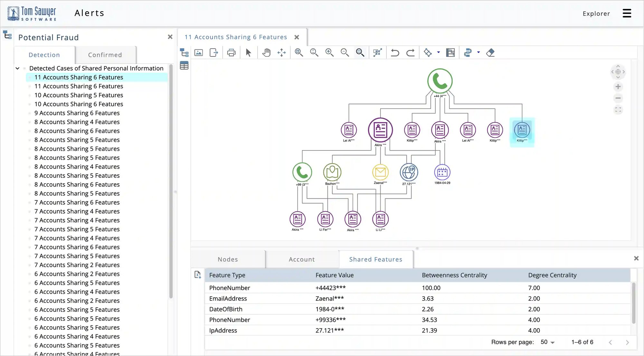This screenshot has height=356, width=644.
Task: Select the Shared Features tab
Action: click(x=376, y=259)
